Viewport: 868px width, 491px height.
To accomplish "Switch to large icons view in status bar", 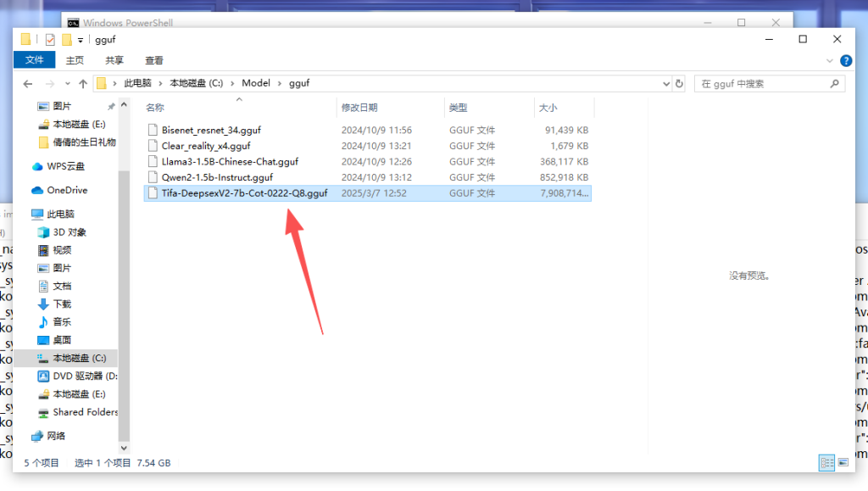I will tap(843, 463).
